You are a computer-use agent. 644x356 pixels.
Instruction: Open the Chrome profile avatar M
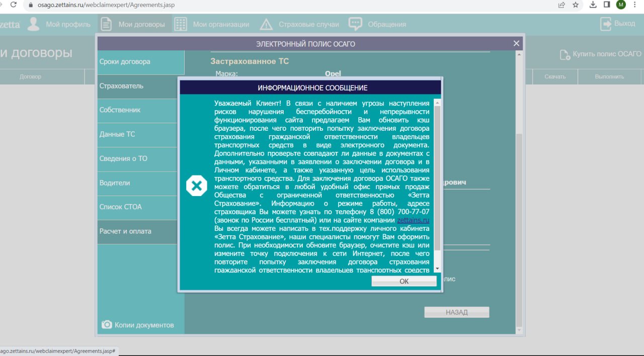621,5
